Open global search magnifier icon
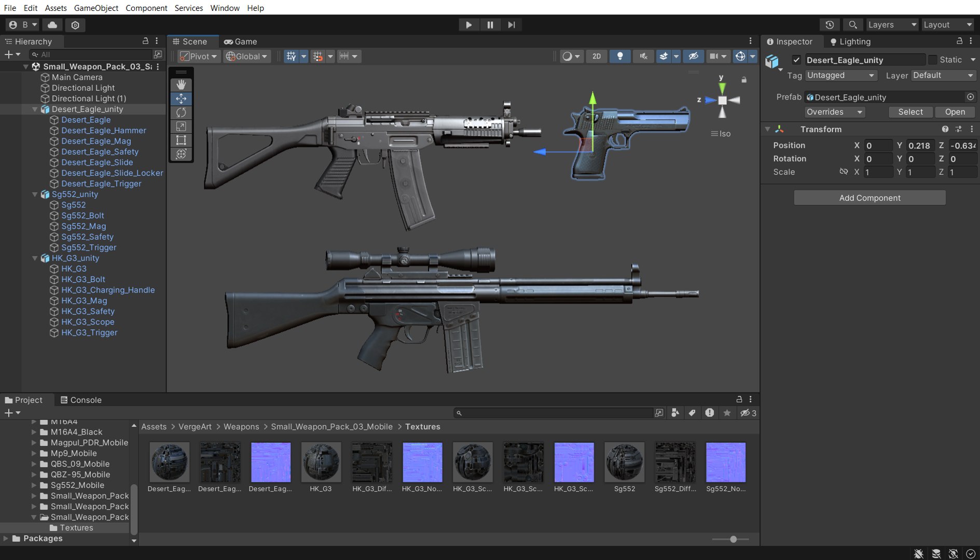The width and height of the screenshot is (980, 560). tap(853, 24)
